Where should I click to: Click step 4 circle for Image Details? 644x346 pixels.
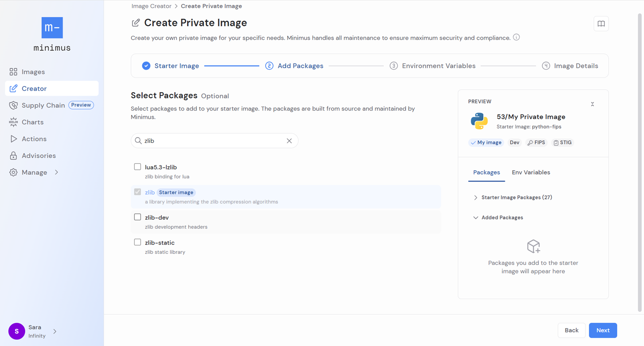tap(546, 66)
